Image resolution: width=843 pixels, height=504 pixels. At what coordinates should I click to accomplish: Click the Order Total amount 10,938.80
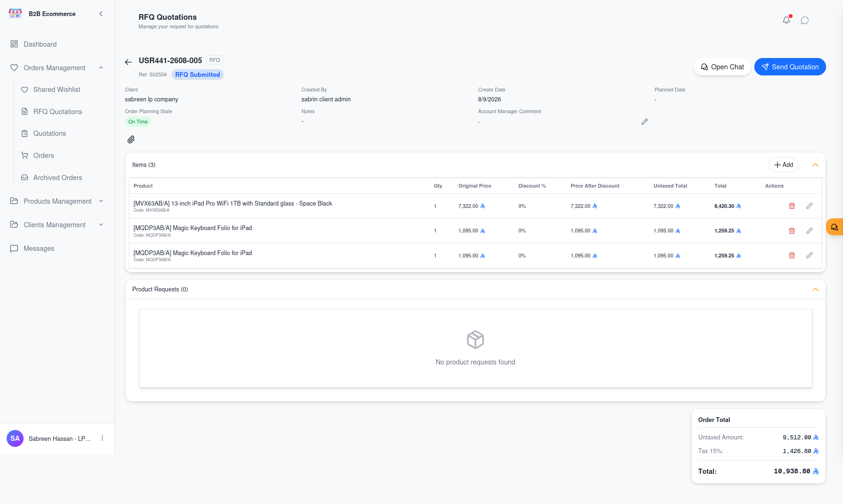pyautogui.click(x=796, y=471)
